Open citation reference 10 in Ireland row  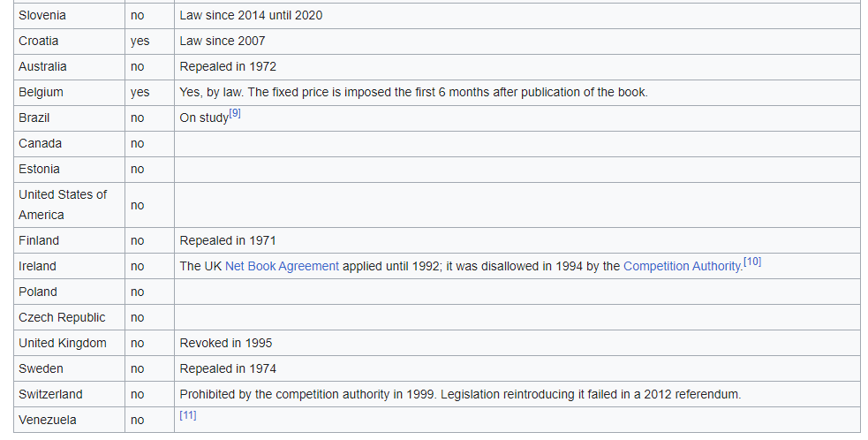point(752,262)
